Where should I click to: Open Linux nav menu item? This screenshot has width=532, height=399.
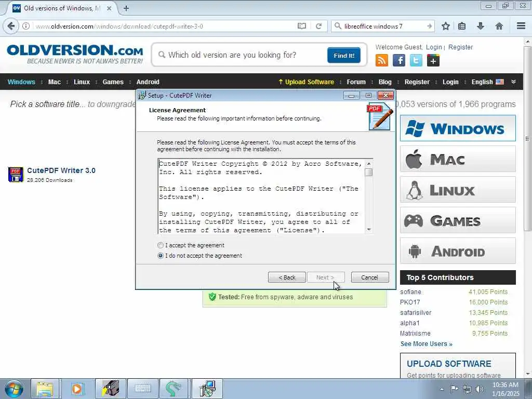coord(82,82)
